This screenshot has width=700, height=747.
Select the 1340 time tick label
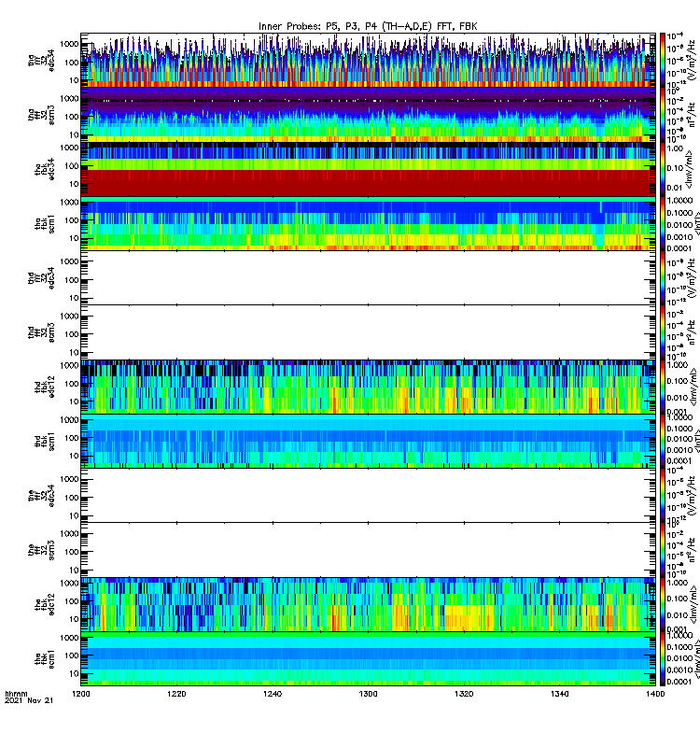tap(559, 694)
